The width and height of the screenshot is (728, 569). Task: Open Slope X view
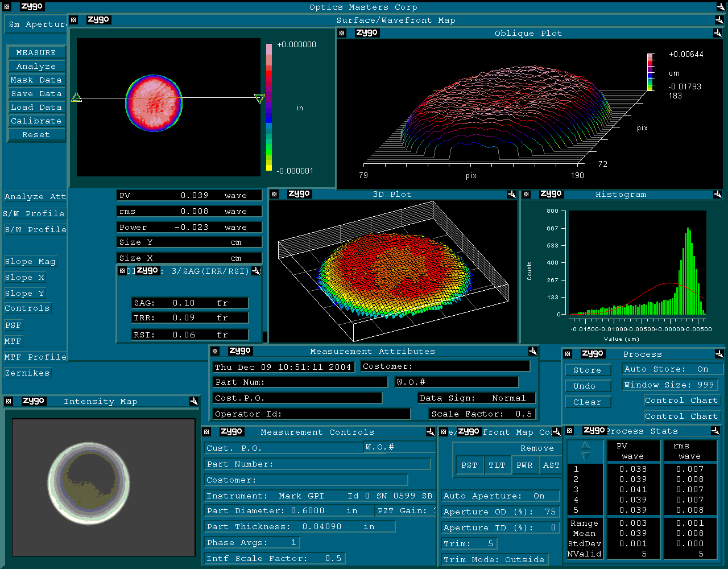(x=24, y=277)
